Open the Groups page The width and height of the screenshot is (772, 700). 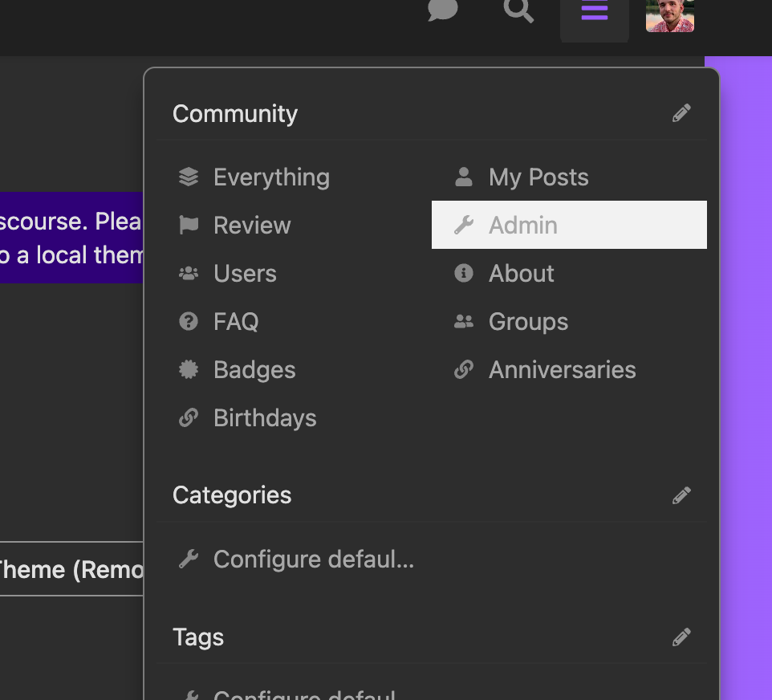tap(528, 322)
